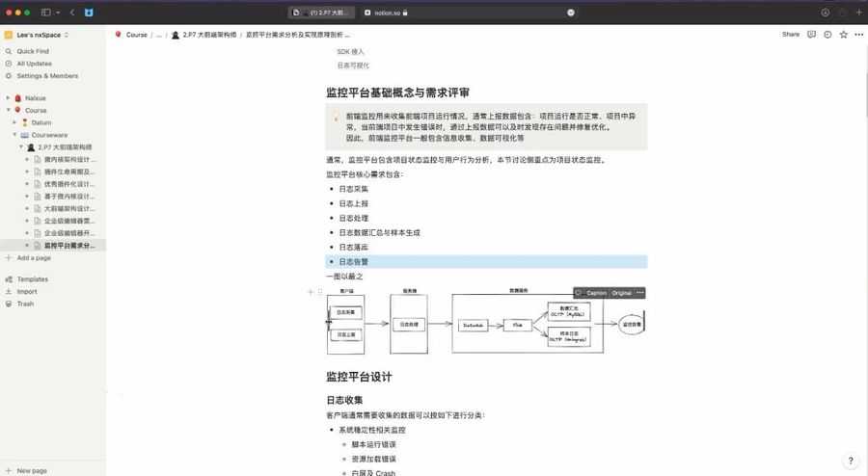
Task: Open the dropdown beside the sidebar toggle
Action: (x=58, y=13)
